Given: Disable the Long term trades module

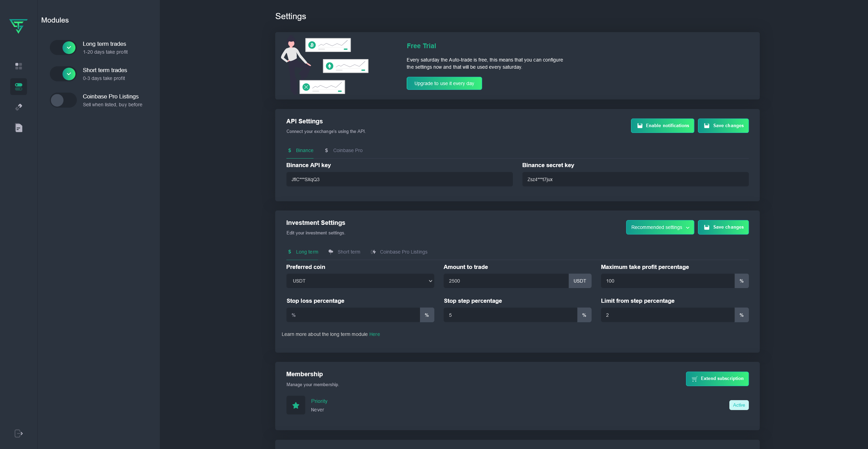Looking at the screenshot, I should pos(64,48).
